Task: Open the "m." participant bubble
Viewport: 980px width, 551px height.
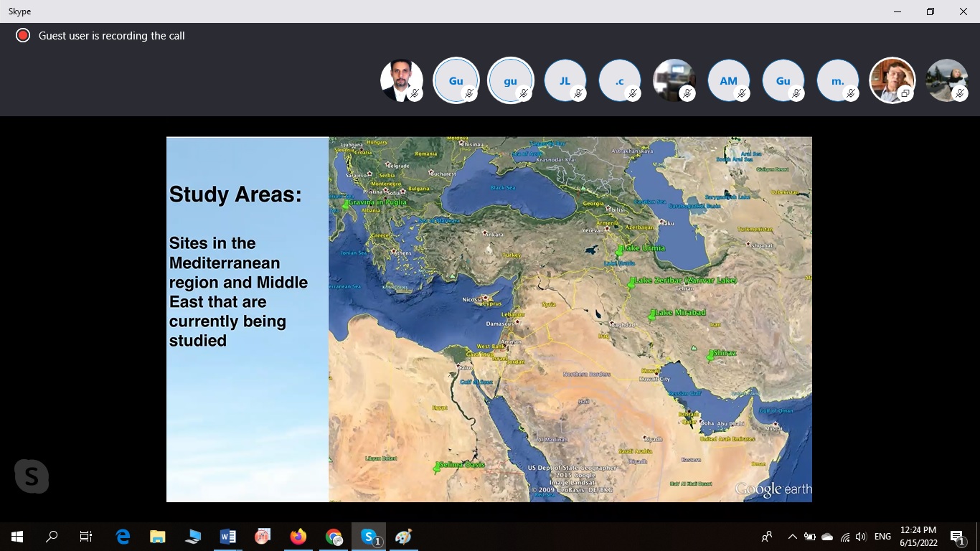Action: click(x=837, y=80)
